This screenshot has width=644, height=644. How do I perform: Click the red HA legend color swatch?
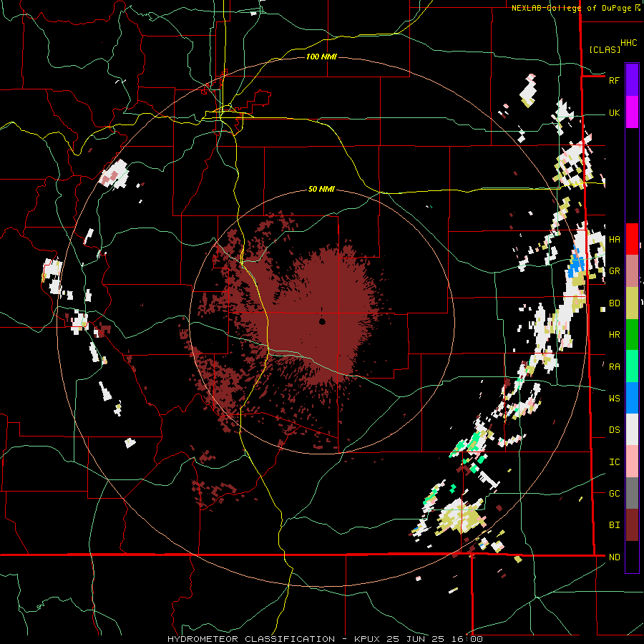coord(632,239)
